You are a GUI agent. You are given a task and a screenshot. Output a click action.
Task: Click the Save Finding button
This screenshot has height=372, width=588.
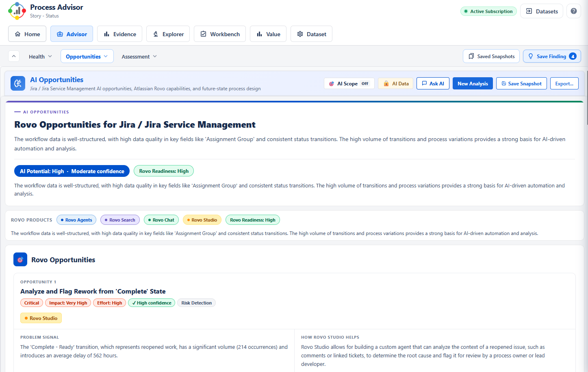coord(552,56)
